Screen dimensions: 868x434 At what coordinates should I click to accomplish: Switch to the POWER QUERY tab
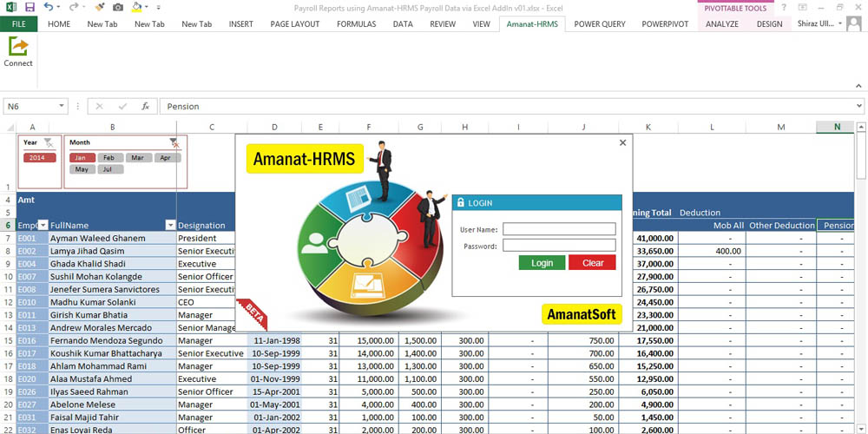click(x=600, y=23)
